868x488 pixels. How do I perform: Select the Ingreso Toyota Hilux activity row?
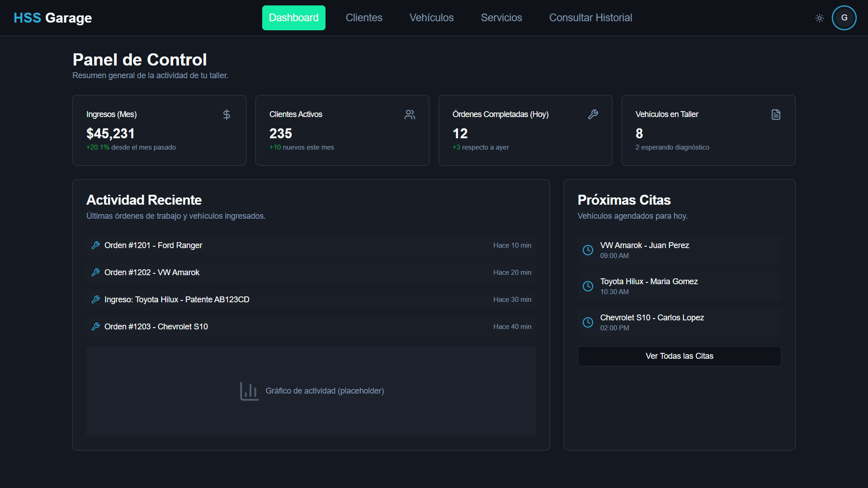click(177, 300)
